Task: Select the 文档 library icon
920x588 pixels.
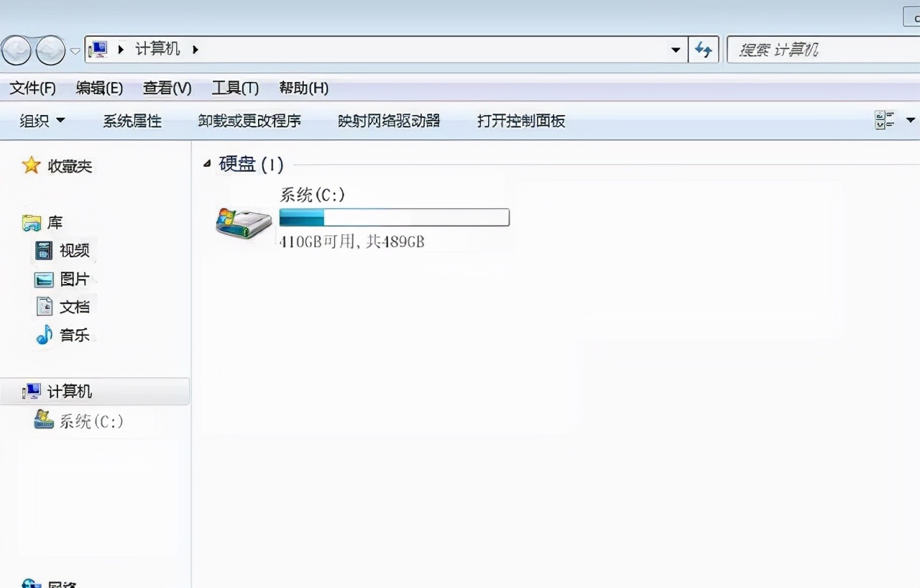Action: pos(44,306)
